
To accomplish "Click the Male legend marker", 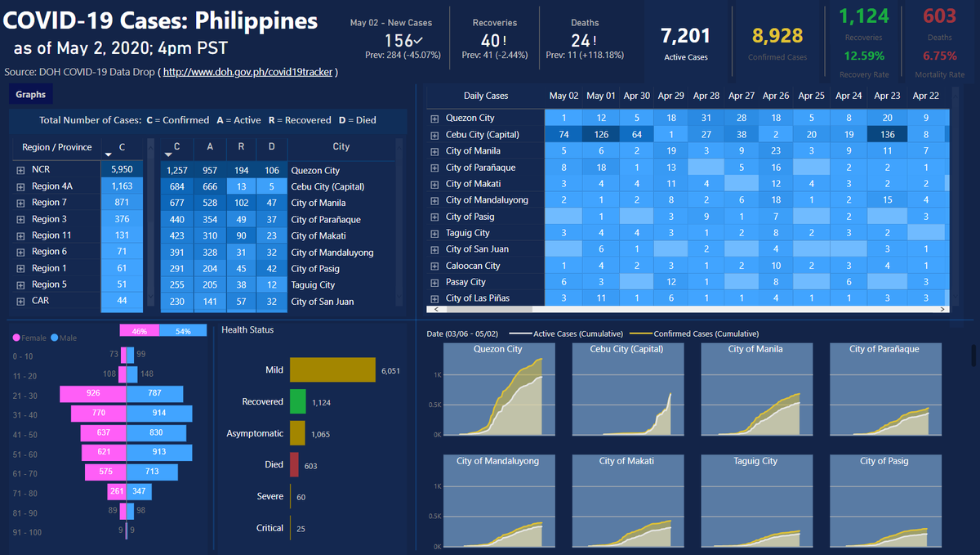I will [54, 338].
